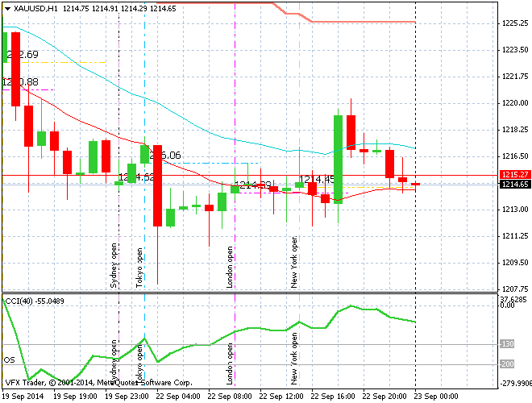Image resolution: width=532 pixels, height=403 pixels.
Task: Click the 1220.00 value on price scale
Action: tap(514, 103)
